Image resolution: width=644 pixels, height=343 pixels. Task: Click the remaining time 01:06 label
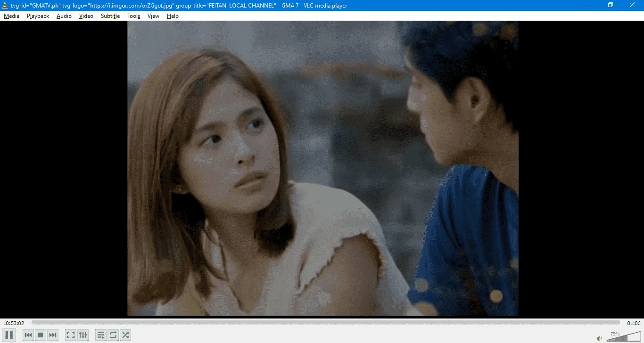pyautogui.click(x=634, y=323)
